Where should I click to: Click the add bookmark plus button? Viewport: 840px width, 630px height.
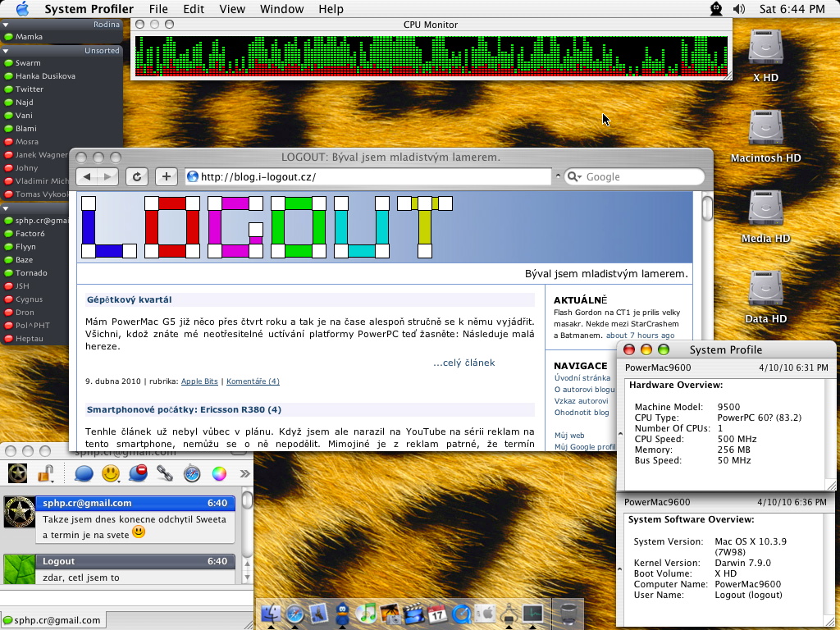coord(166,176)
